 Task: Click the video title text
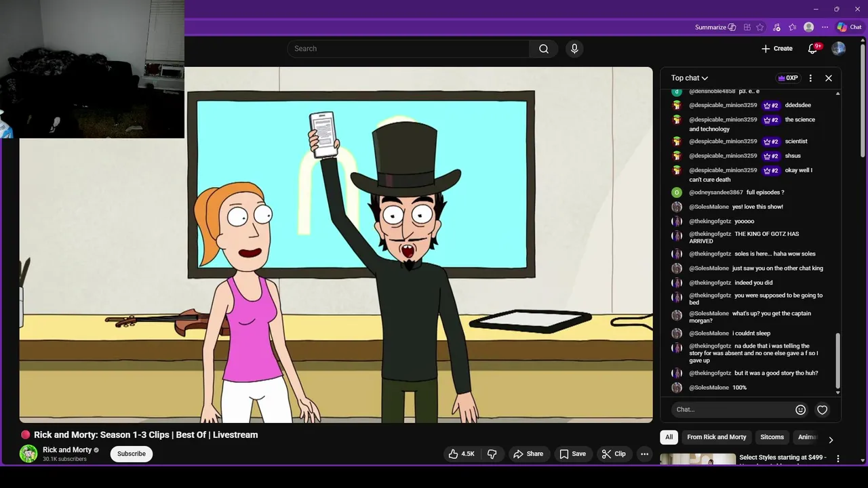pyautogui.click(x=146, y=435)
